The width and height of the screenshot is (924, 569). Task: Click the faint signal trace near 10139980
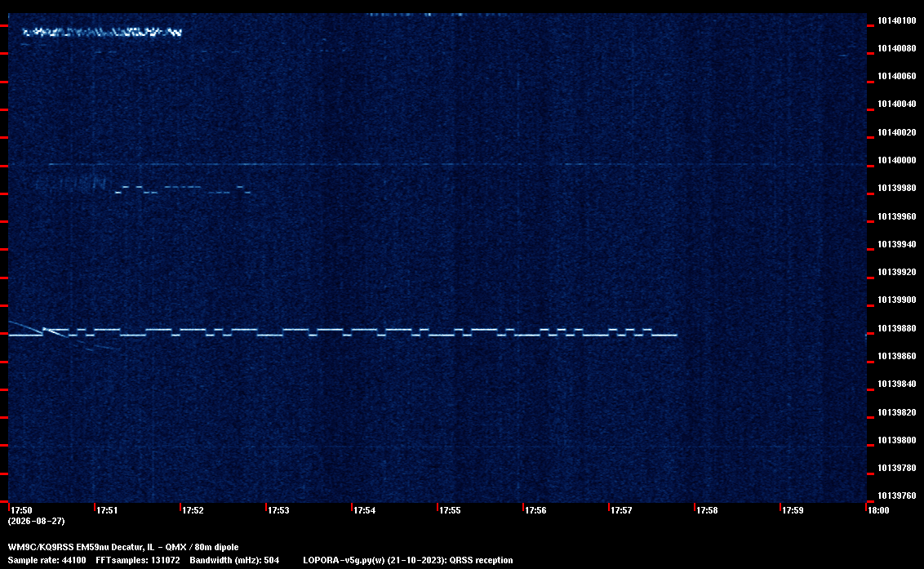pyautogui.click(x=183, y=190)
